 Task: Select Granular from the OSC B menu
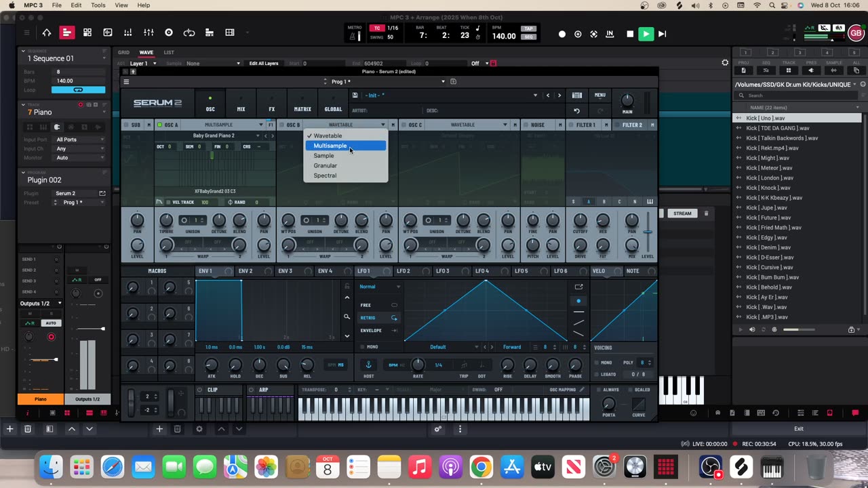pos(346,165)
